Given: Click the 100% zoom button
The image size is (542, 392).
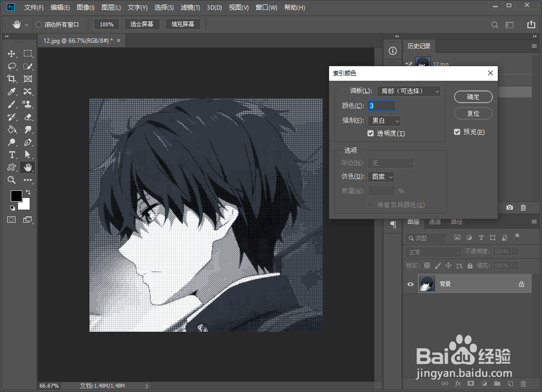Looking at the screenshot, I should (106, 24).
